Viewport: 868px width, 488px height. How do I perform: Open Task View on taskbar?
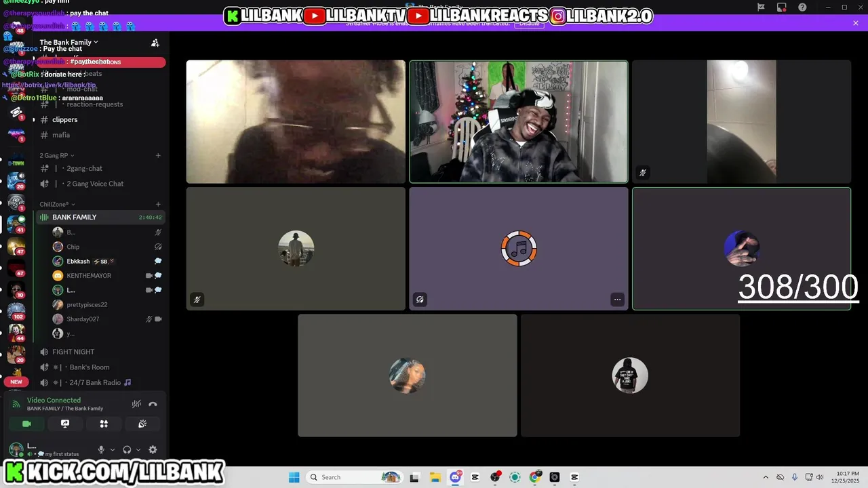(414, 477)
